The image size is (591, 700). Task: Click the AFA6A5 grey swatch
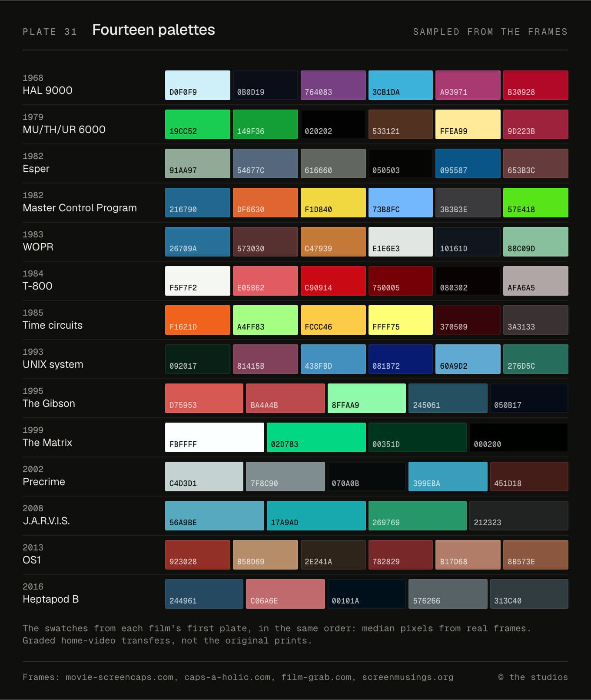pyautogui.click(x=536, y=281)
